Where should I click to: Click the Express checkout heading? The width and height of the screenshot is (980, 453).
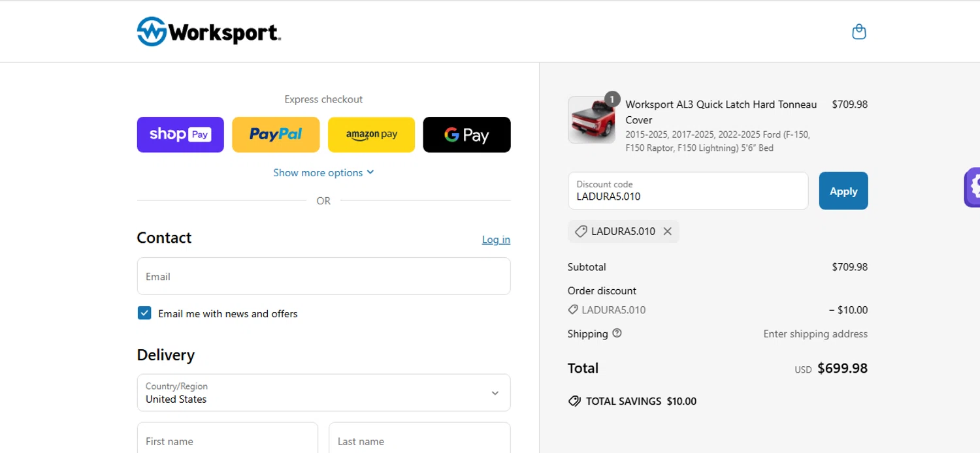coord(323,99)
